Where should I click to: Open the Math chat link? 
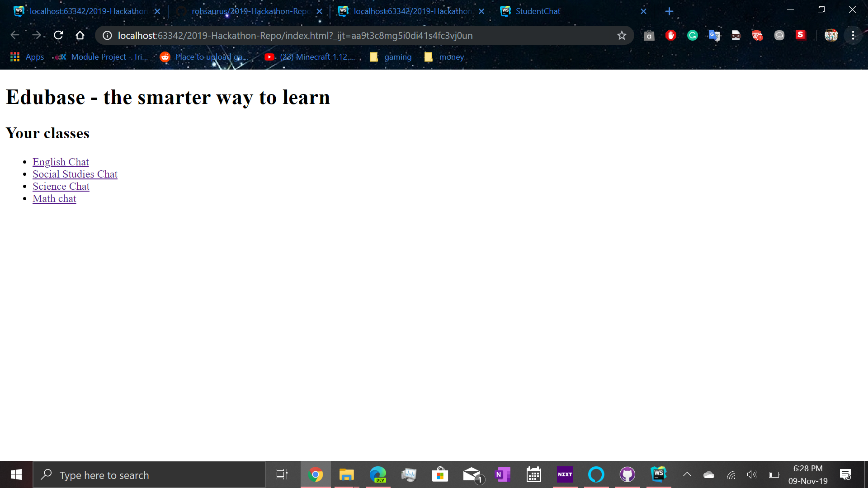coord(54,198)
